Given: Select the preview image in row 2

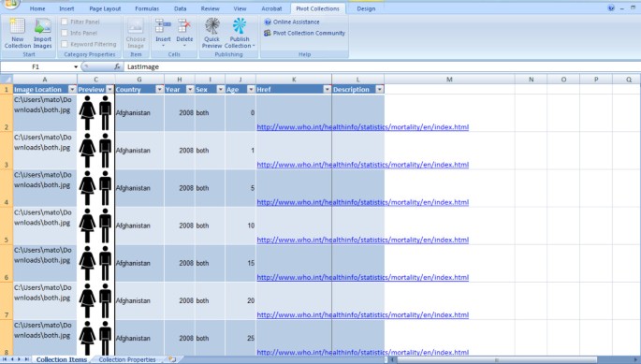Looking at the screenshot, I should click(95, 113).
